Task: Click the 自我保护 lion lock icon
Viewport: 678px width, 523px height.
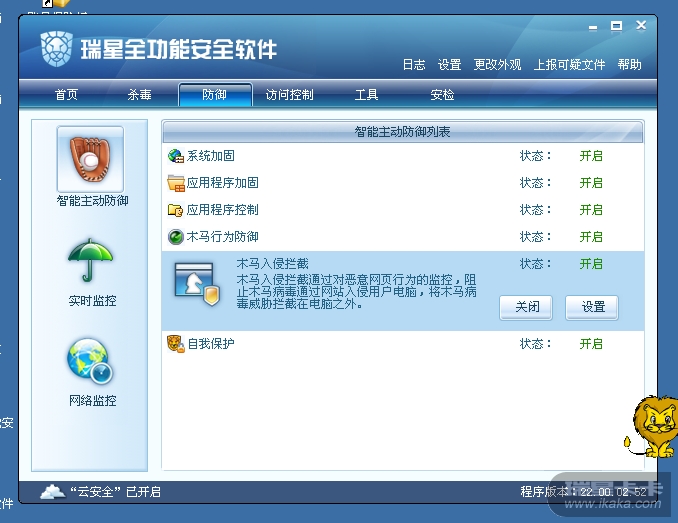Action: [x=176, y=344]
